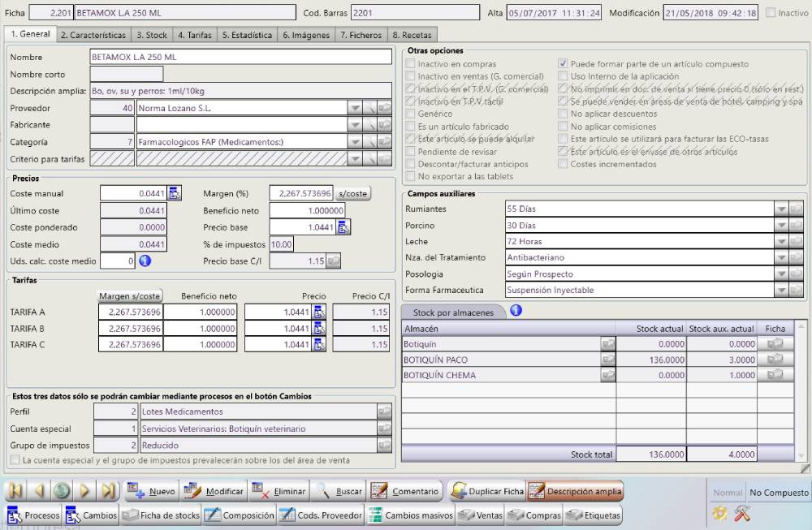Click the calculator icon beside Coste manual

(x=175, y=193)
